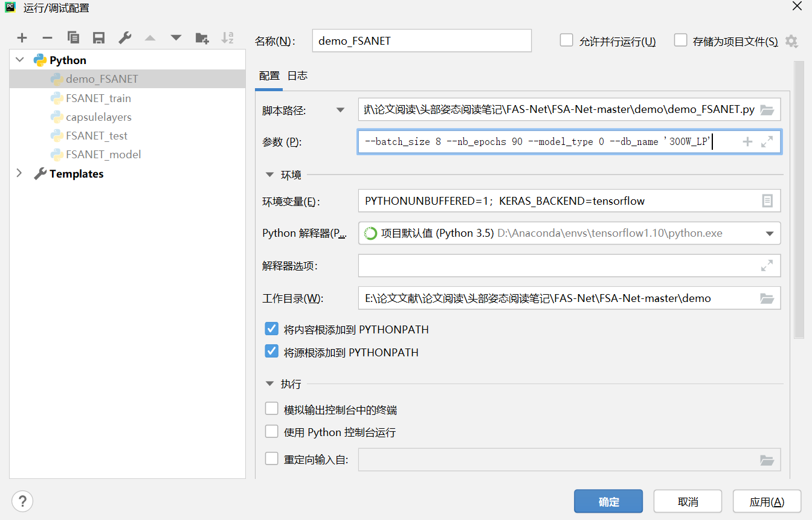The height and width of the screenshot is (520, 812).
Task: Click inside the name input field
Action: tap(421, 40)
